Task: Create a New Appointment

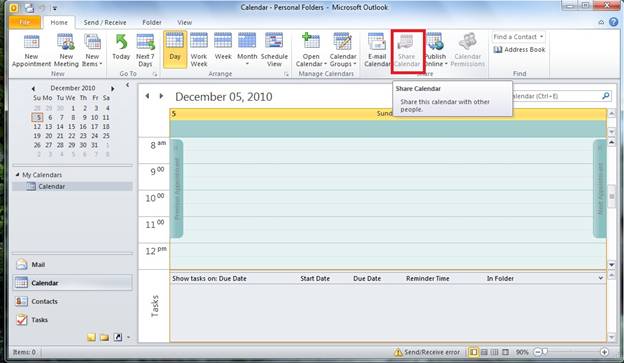Action: point(31,51)
